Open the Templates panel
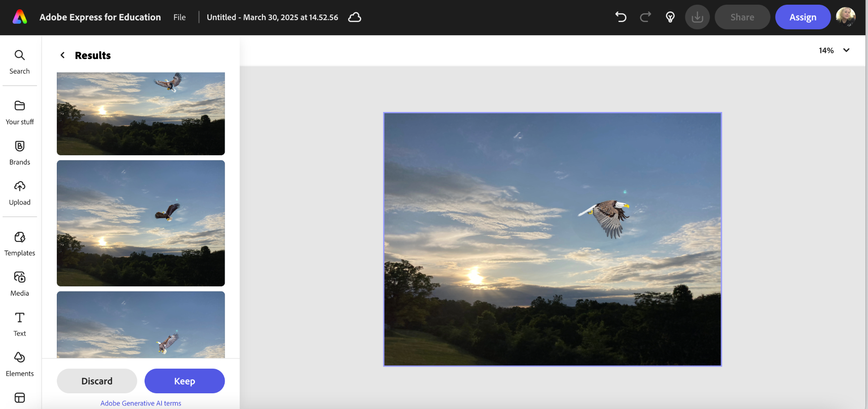 [19, 243]
